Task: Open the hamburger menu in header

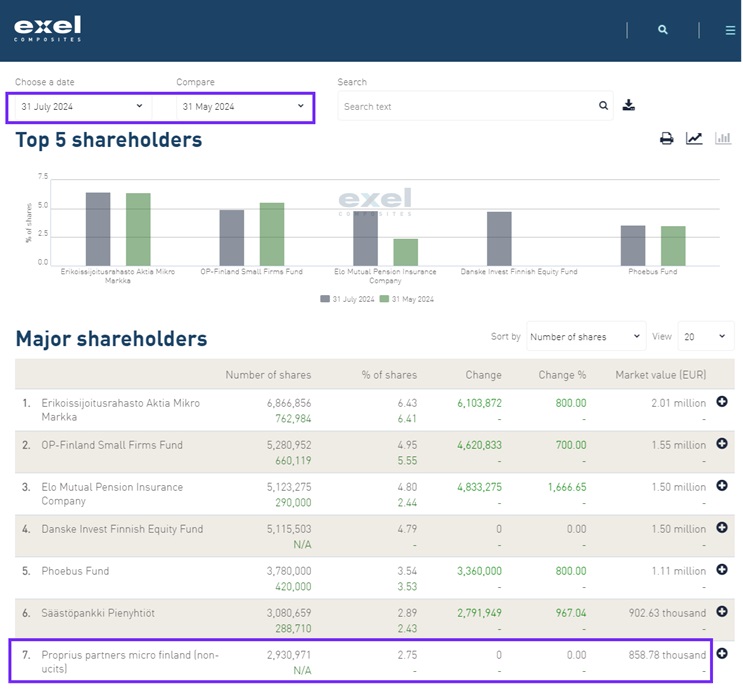Action: click(x=730, y=30)
